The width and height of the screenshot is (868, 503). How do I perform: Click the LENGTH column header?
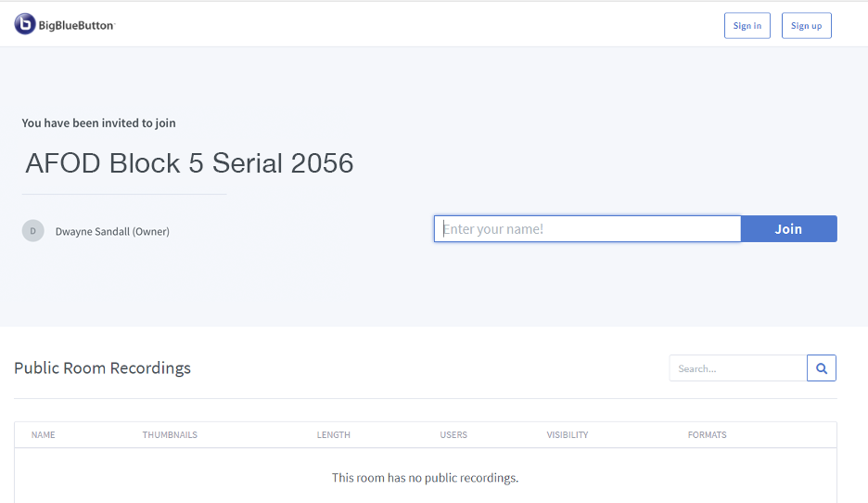click(334, 435)
